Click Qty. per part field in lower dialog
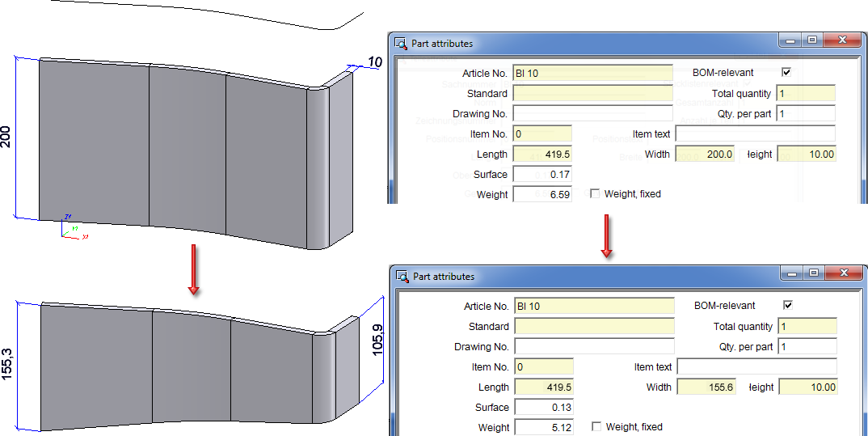The height and width of the screenshot is (436, 868). 807,346
